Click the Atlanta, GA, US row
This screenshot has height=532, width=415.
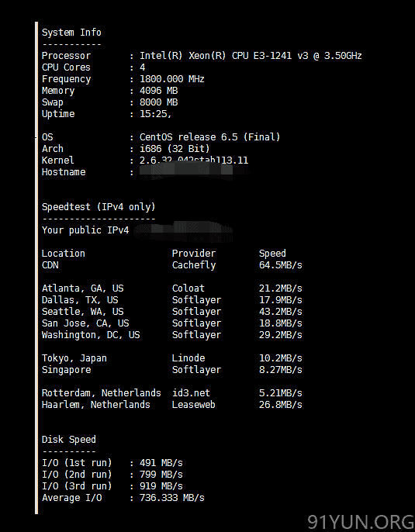click(x=171, y=288)
